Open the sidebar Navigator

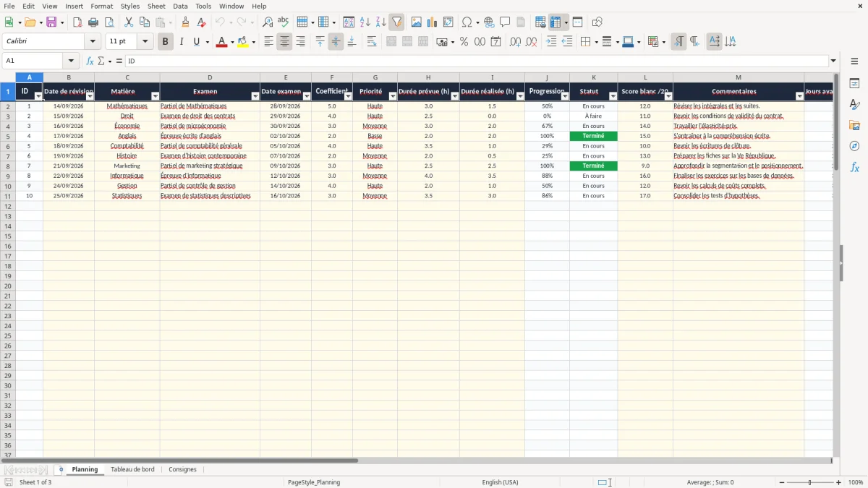click(x=854, y=146)
